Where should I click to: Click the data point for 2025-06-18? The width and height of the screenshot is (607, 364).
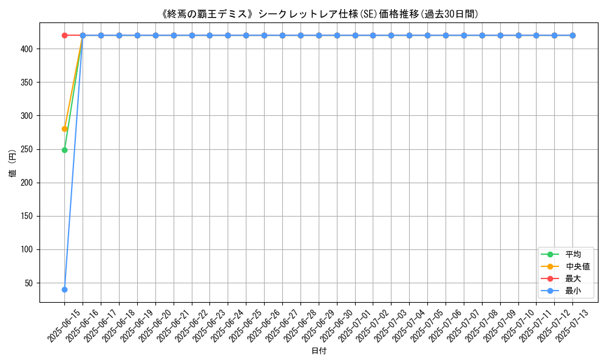[x=119, y=36]
